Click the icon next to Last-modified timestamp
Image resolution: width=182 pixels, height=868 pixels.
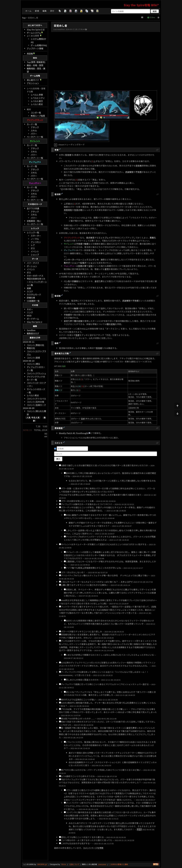[x=86, y=29]
